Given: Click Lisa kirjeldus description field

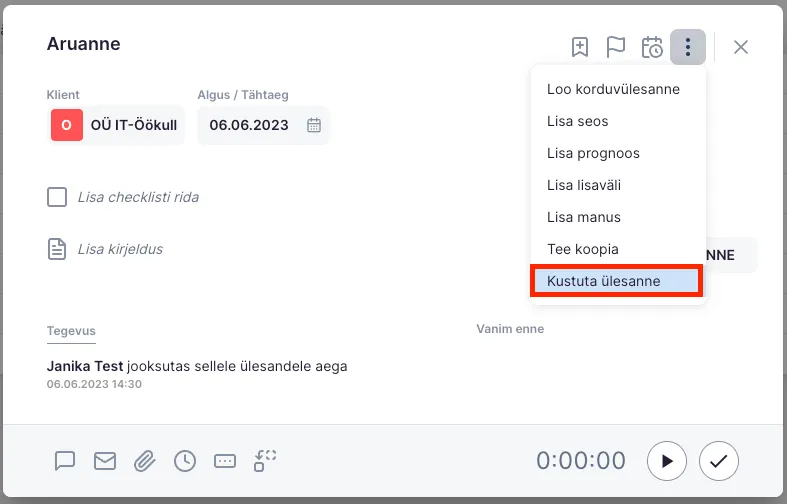Looking at the screenshot, I should (120, 249).
